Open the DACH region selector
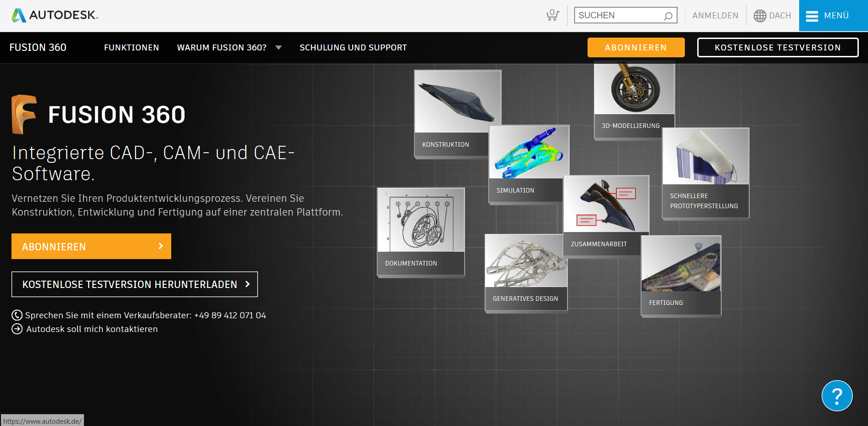Screen dimensions: 868x426 click(x=773, y=16)
